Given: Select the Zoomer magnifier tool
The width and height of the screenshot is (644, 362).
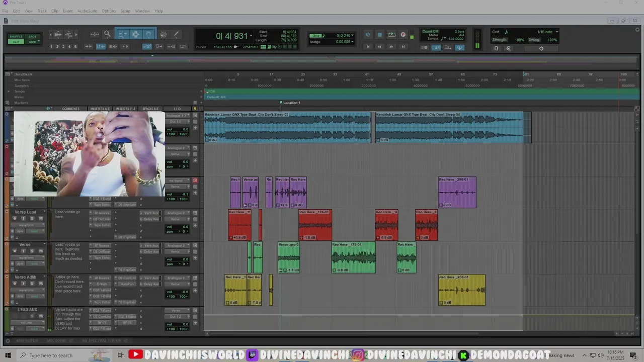Looking at the screenshot, I should point(107,34).
